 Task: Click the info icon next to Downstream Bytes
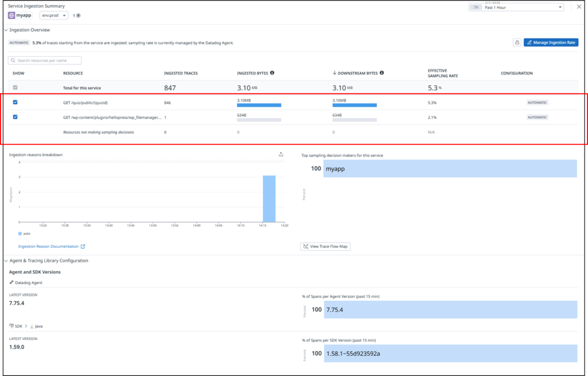tap(382, 73)
